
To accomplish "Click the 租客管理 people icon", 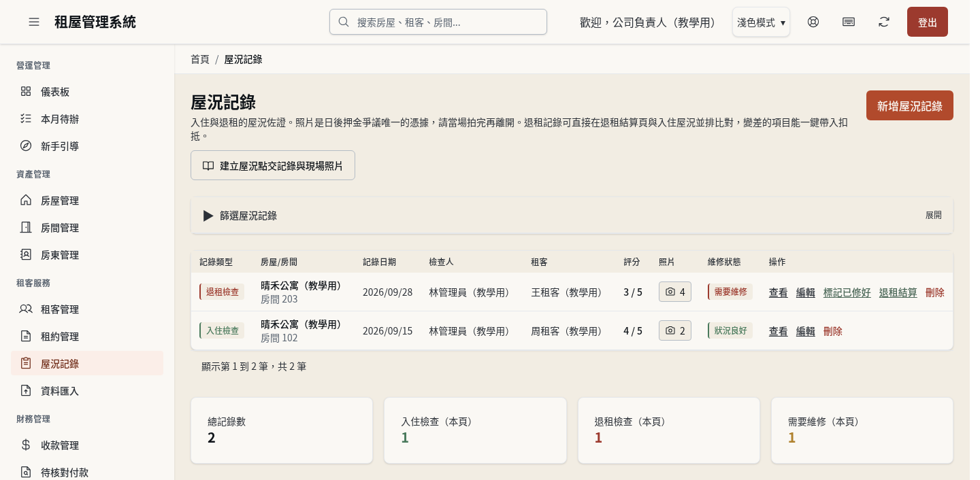I will coord(26,309).
